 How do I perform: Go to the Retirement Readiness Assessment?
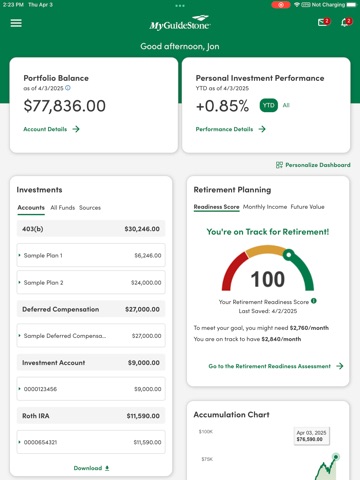pos(269,366)
